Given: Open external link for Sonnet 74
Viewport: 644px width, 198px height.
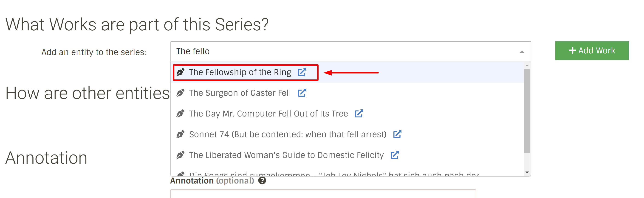Looking at the screenshot, I should [x=397, y=134].
